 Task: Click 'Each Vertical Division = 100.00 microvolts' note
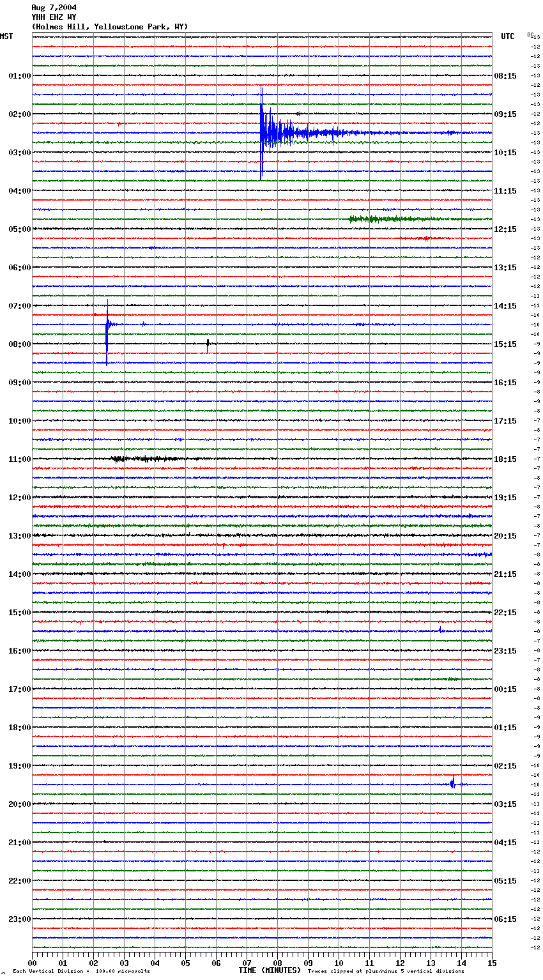click(x=82, y=972)
